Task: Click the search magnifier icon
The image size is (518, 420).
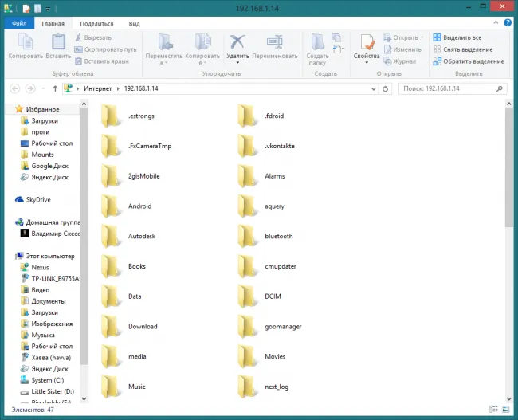Action: tap(500, 88)
